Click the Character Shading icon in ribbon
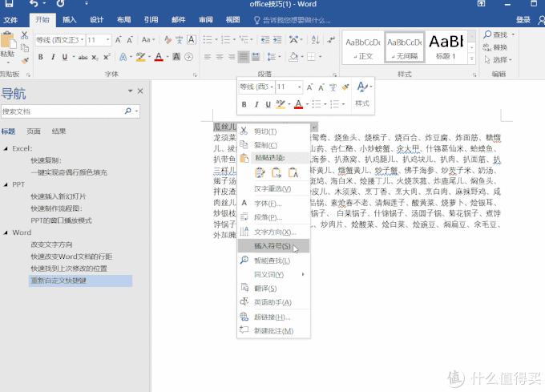Viewport: 545px width, 392px height. coord(176,57)
